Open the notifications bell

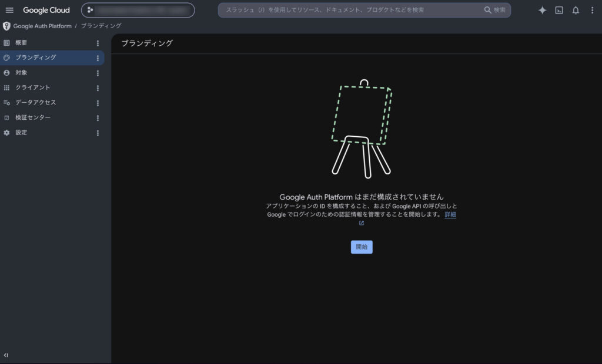[576, 11]
